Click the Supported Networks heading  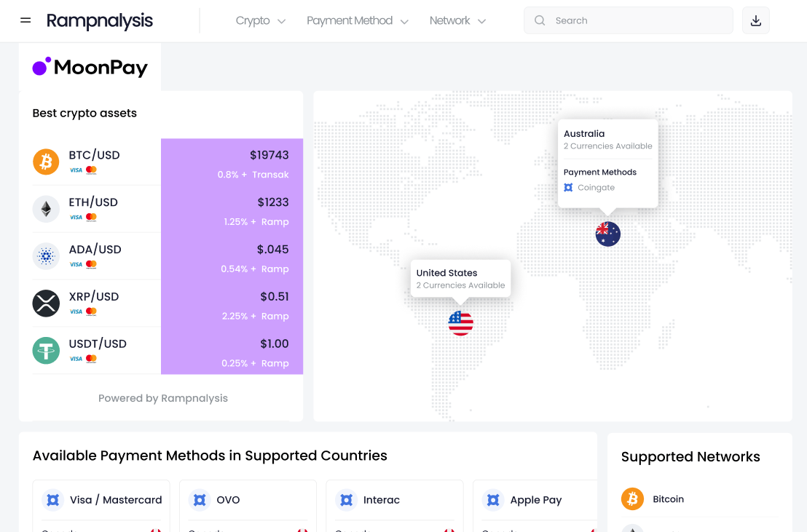[x=690, y=457]
